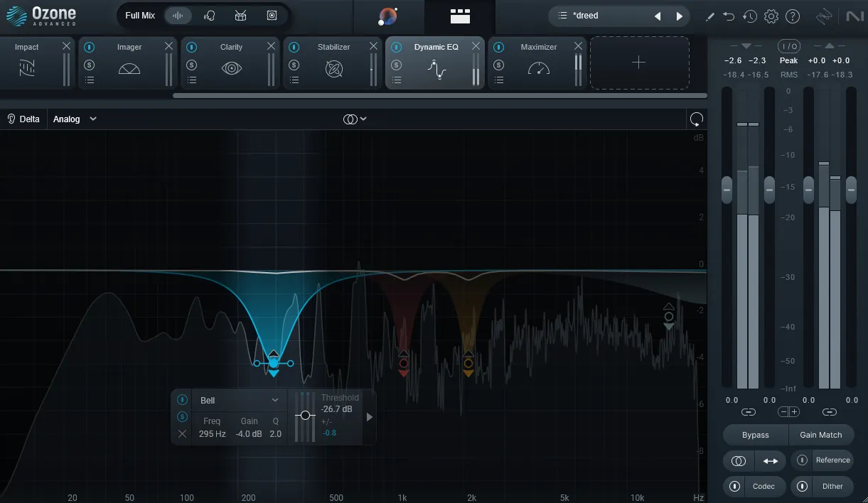Select the vocal focus icon beside Full Mix
This screenshot has width=868, height=503.
click(x=209, y=16)
